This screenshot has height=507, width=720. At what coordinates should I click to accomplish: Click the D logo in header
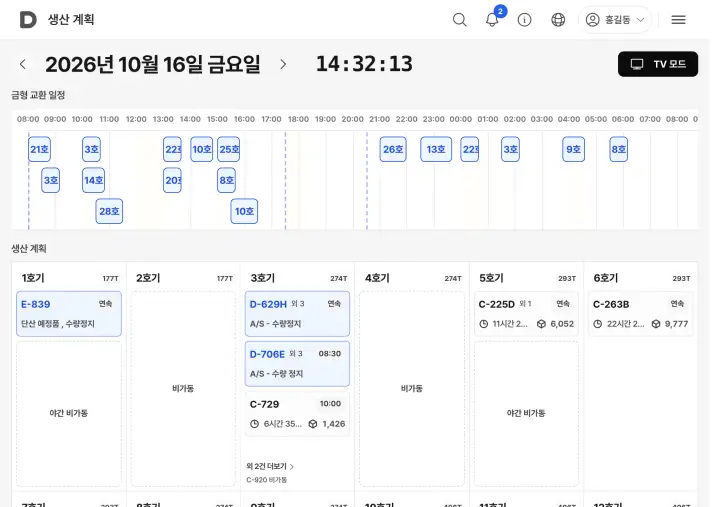pyautogui.click(x=28, y=20)
